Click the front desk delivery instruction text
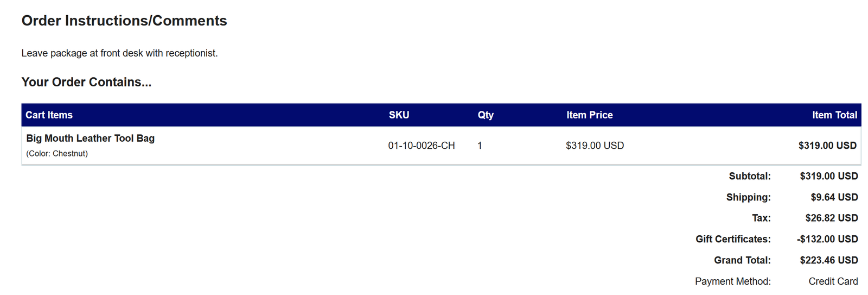This screenshot has width=868, height=295. (119, 53)
